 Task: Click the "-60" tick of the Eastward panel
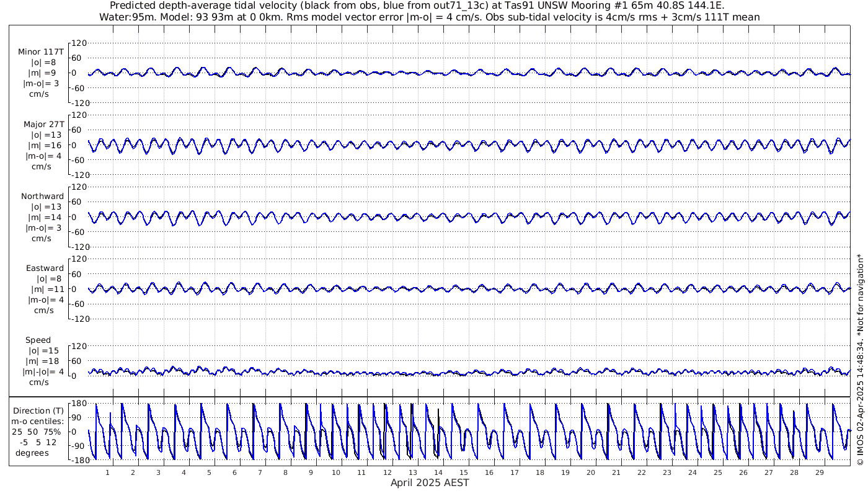tap(79, 304)
